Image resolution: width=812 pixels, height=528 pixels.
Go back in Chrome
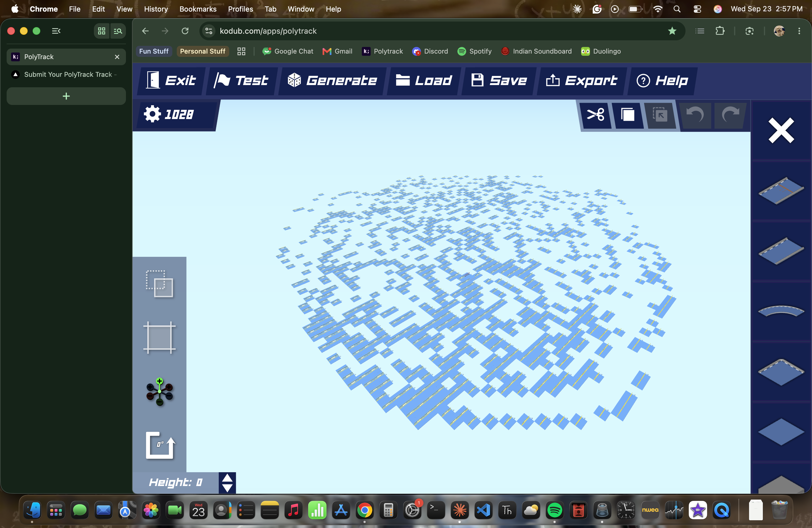(x=145, y=31)
